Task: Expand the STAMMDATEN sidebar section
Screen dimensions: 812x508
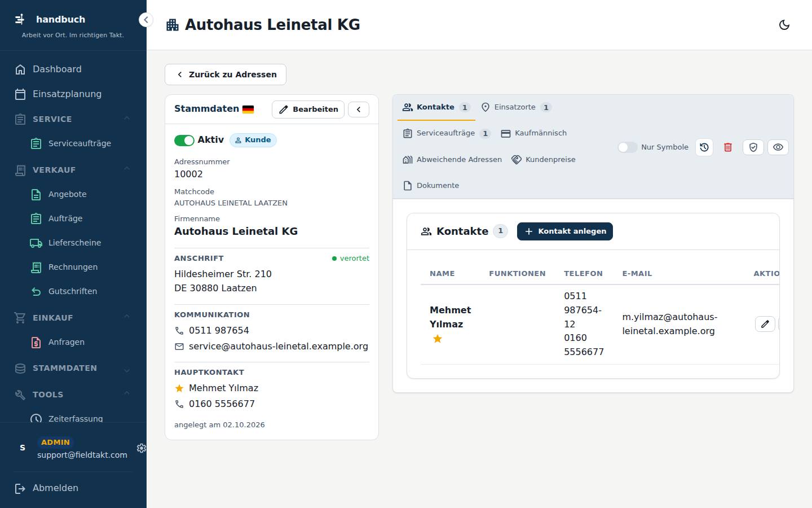Action: [73, 368]
